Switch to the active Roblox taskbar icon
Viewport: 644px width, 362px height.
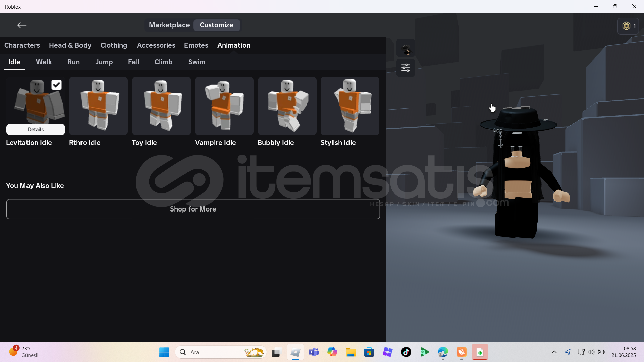click(x=296, y=352)
